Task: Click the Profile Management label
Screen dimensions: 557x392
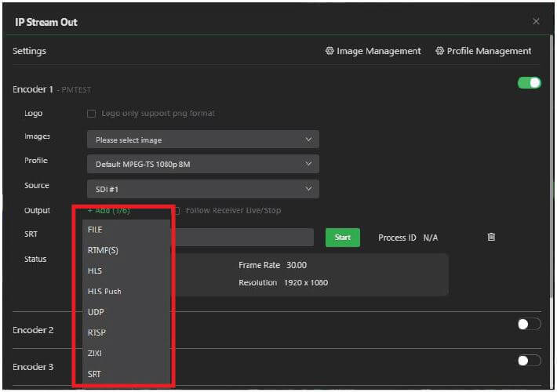Action: [490, 51]
